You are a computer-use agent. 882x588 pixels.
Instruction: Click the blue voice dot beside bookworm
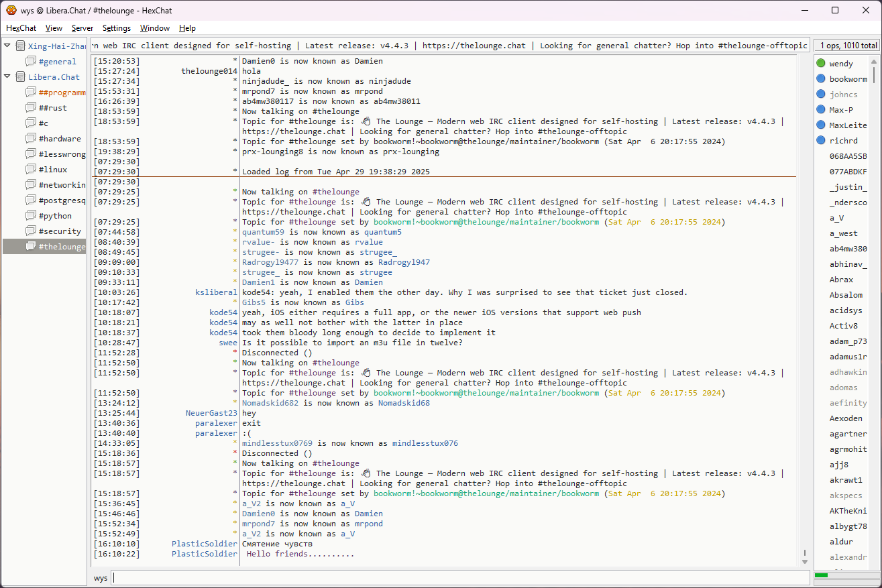tap(820, 79)
